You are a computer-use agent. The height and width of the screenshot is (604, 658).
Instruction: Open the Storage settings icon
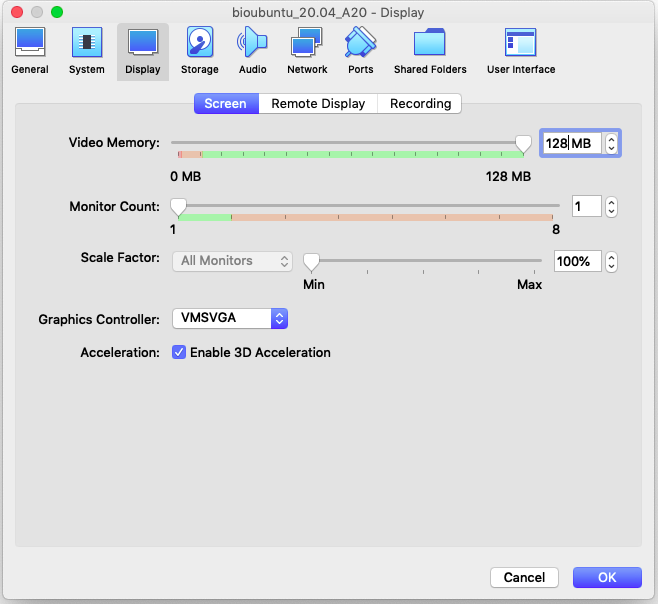200,51
